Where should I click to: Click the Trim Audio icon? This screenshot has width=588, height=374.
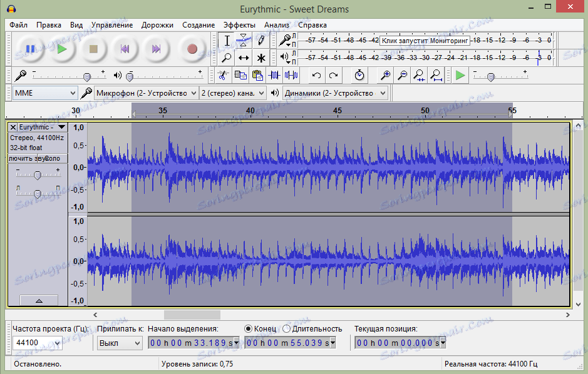tap(276, 75)
